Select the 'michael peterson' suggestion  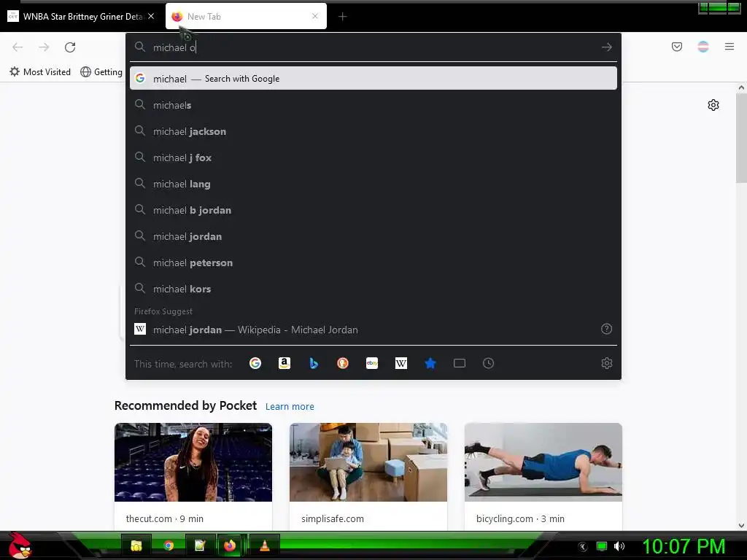coord(373,262)
